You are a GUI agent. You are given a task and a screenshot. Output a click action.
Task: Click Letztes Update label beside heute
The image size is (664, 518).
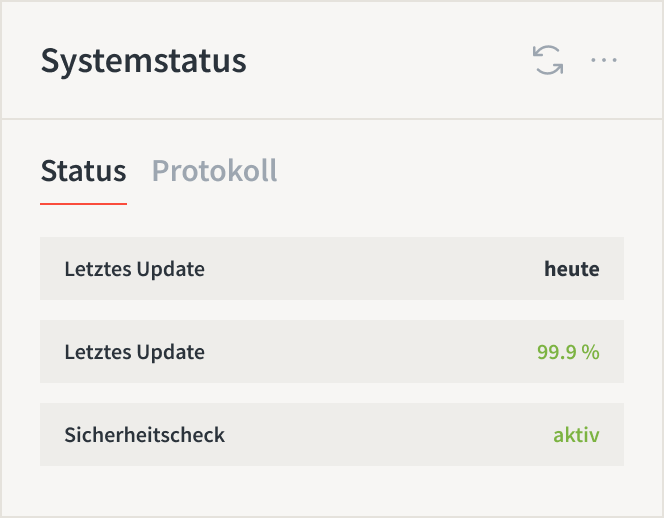[134, 269]
